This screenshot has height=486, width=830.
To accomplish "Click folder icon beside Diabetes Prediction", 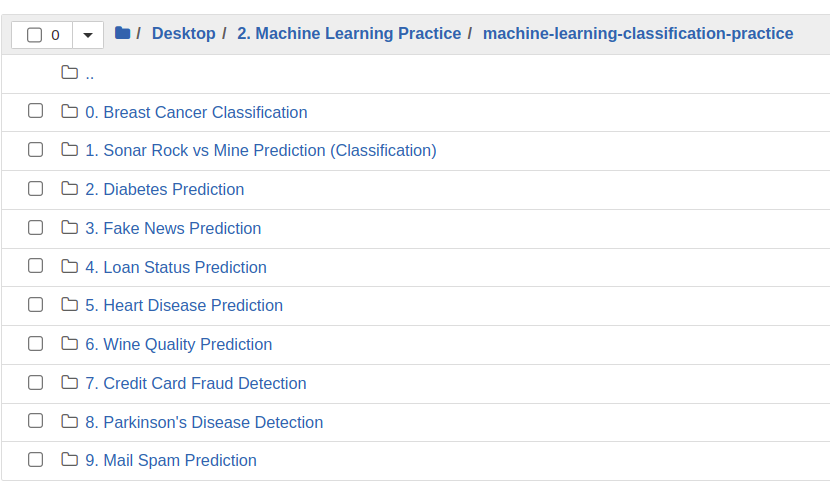I will [x=69, y=189].
